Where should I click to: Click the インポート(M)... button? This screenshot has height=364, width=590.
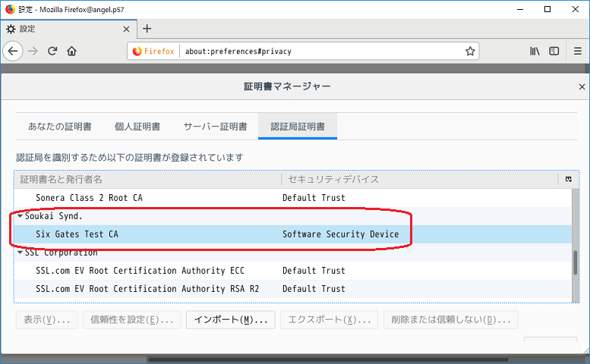click(x=231, y=320)
